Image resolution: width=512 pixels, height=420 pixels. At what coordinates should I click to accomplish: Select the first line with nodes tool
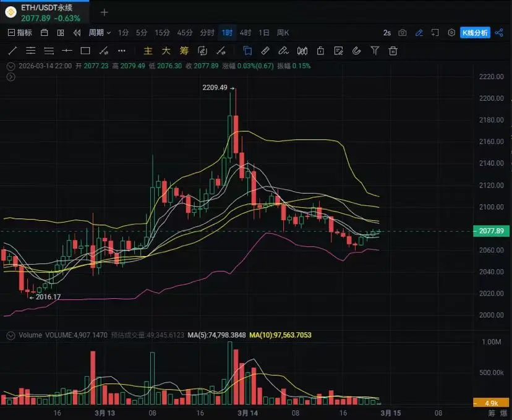103,51
